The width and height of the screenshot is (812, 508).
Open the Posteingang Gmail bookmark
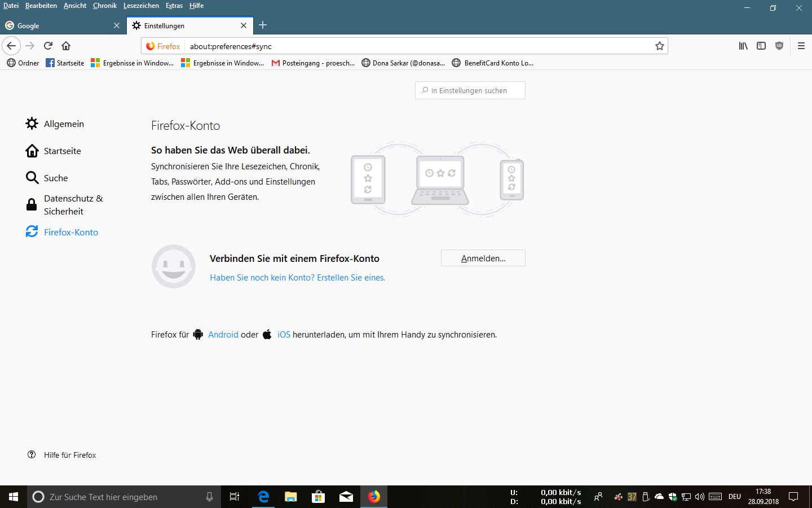314,63
